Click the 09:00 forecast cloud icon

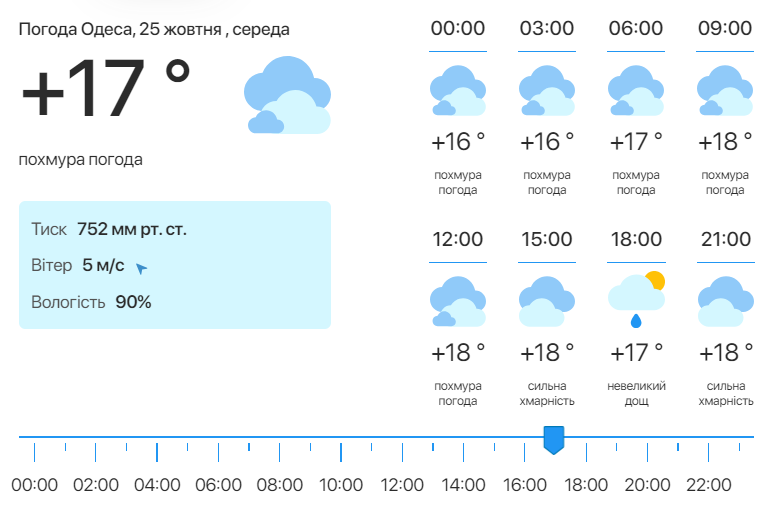pyautogui.click(x=725, y=91)
